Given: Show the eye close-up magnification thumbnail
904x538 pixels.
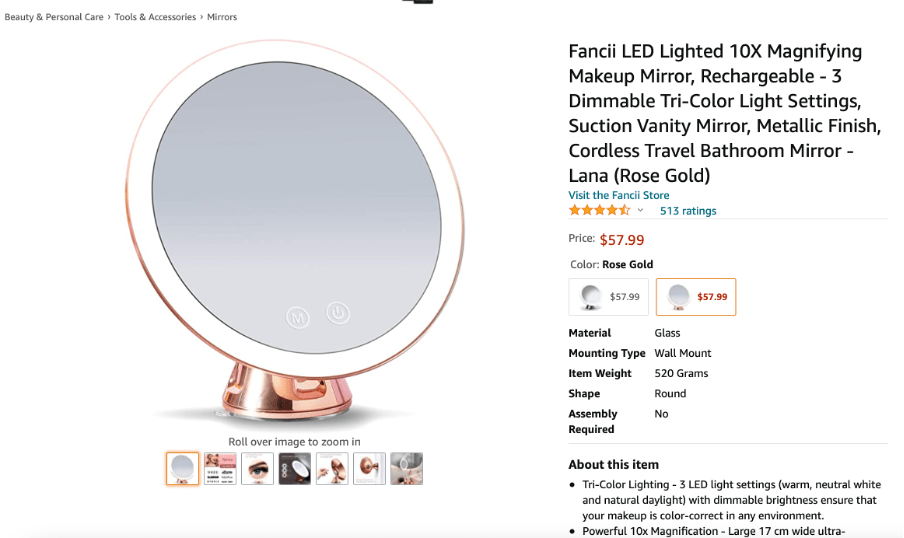Looking at the screenshot, I should tap(257, 468).
